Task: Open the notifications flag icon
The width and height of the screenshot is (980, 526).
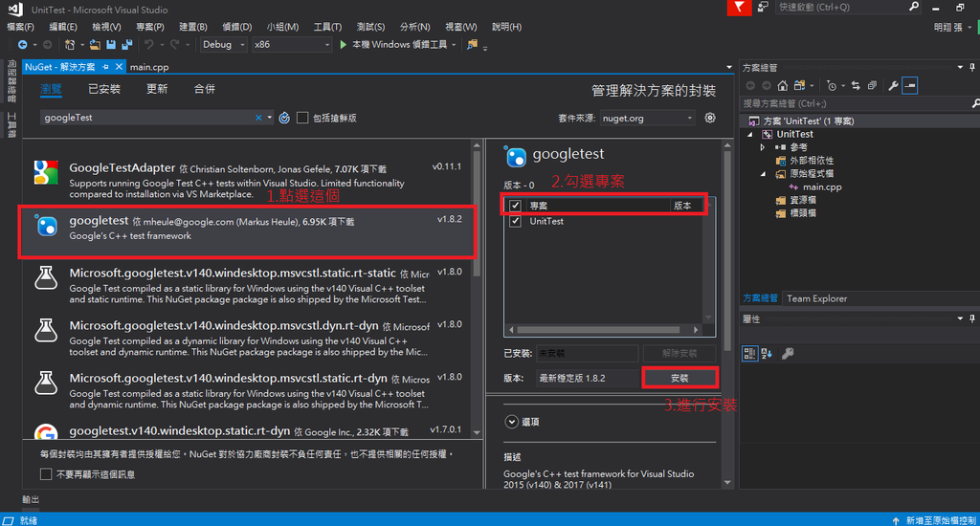Action: coord(740,8)
